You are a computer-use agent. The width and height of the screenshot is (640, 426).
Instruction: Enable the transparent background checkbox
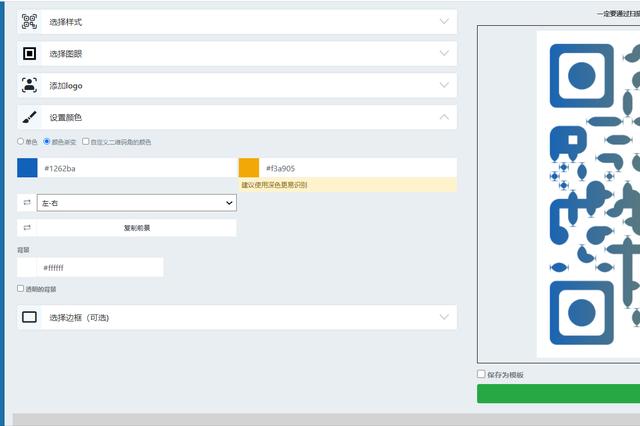click(x=20, y=288)
